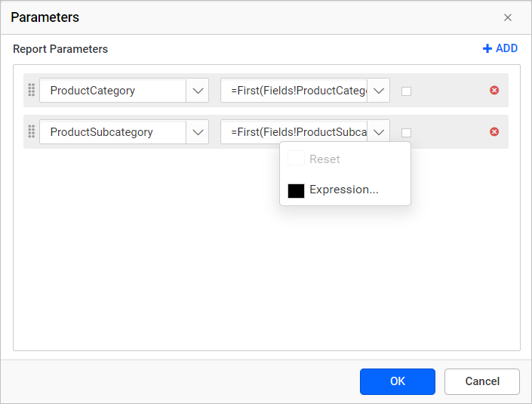
Task: Click the black Expression menu icon
Action: pos(296,191)
